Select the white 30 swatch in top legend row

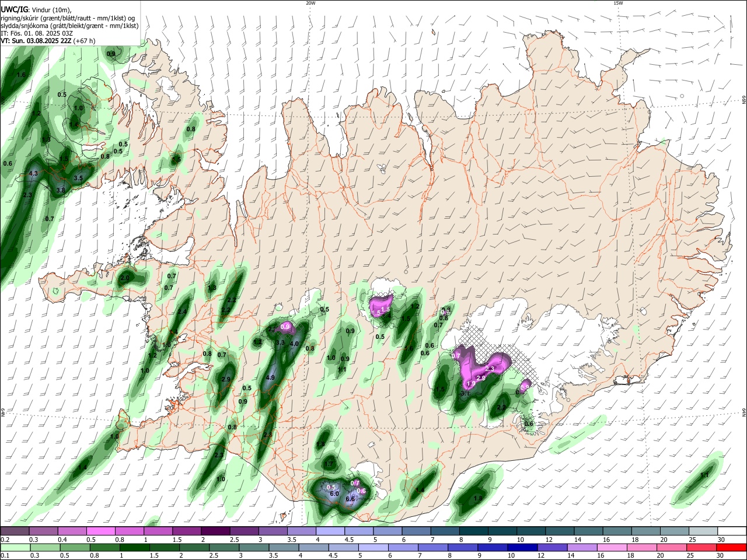[x=732, y=531]
